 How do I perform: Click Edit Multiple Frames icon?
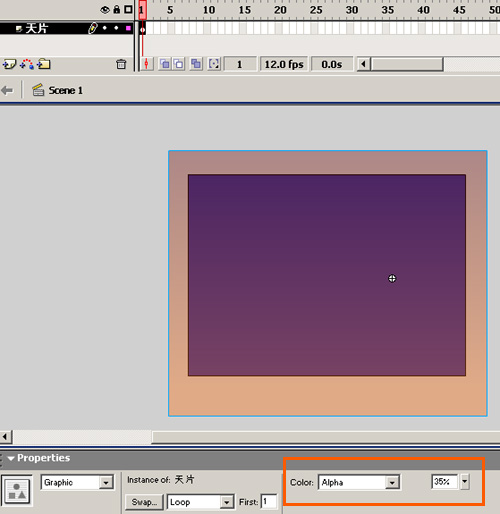click(x=196, y=64)
